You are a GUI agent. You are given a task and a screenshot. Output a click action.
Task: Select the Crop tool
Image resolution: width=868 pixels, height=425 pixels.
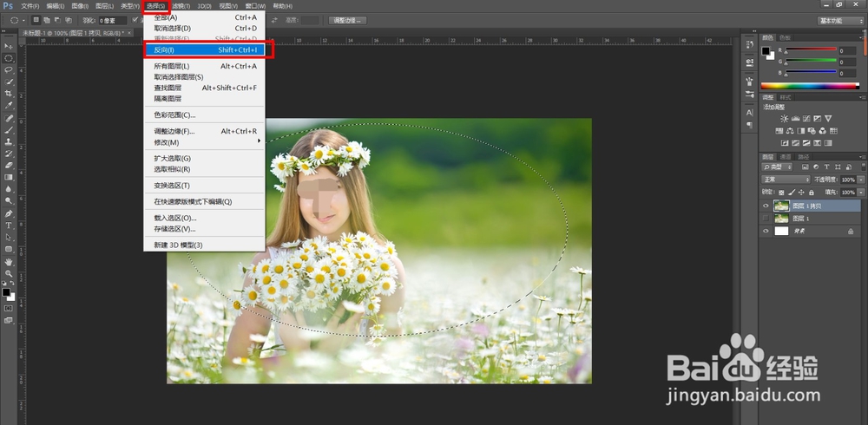tap(9, 94)
